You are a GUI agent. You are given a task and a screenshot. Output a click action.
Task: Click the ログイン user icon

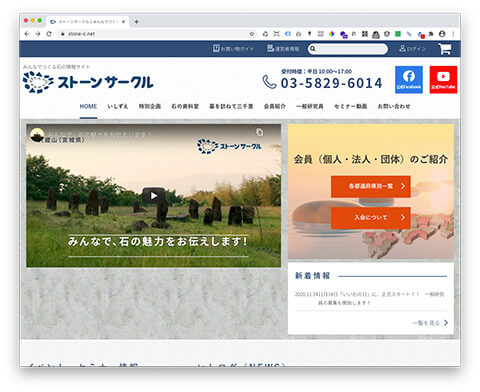[402, 49]
